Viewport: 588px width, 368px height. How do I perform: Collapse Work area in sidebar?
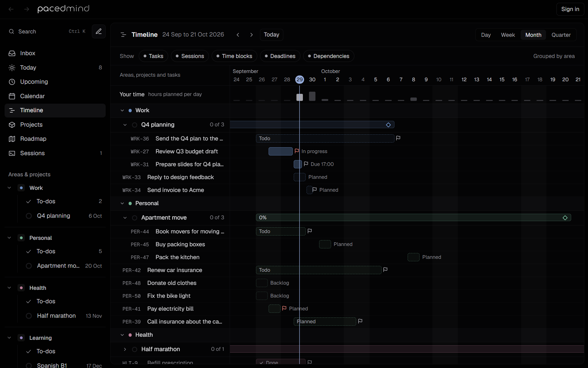9,188
